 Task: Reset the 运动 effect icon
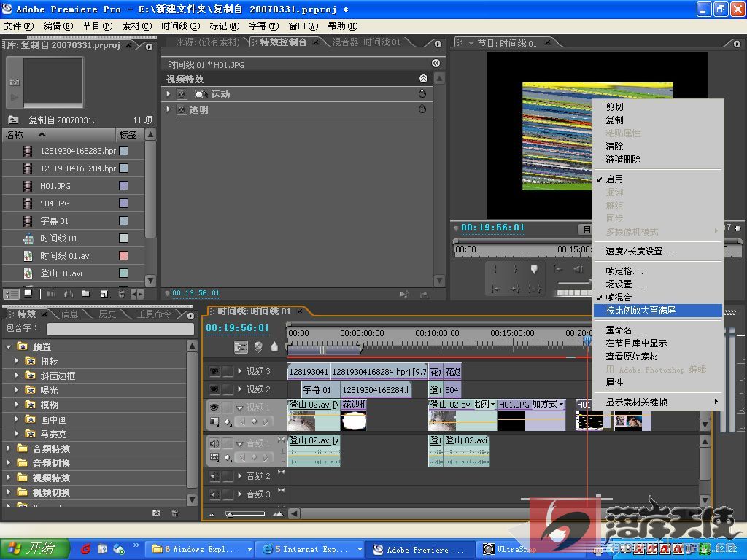pyautogui.click(x=422, y=94)
